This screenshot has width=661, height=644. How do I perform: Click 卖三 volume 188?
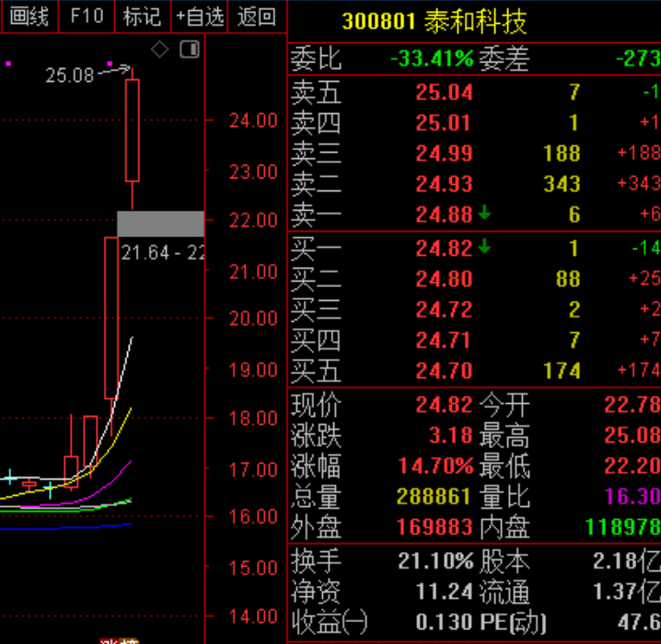click(562, 154)
